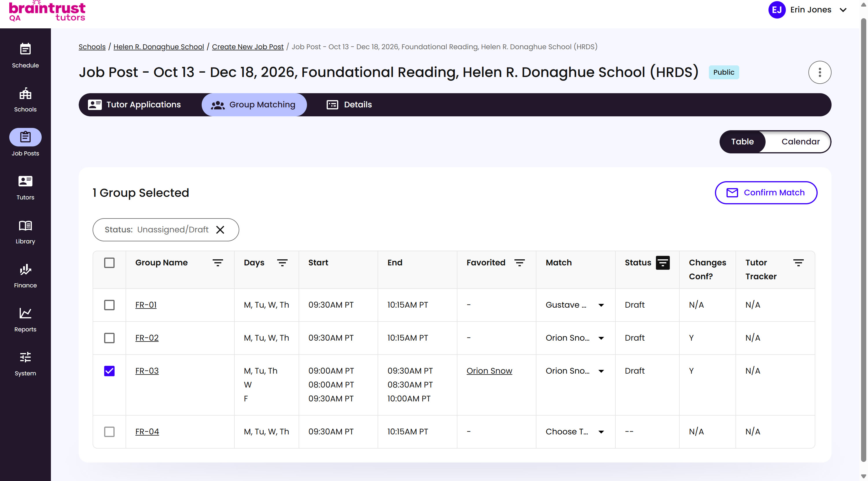
Task: Open the Details tab
Action: (349, 104)
